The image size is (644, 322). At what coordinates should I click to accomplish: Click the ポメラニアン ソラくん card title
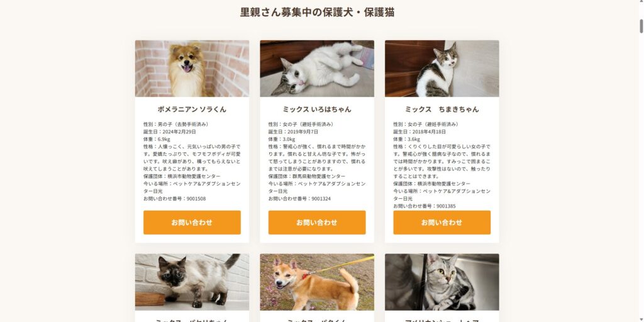pos(192,109)
